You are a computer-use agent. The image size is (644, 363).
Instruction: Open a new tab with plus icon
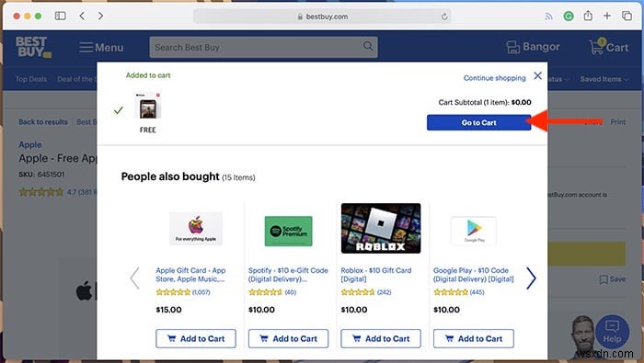coord(607,16)
